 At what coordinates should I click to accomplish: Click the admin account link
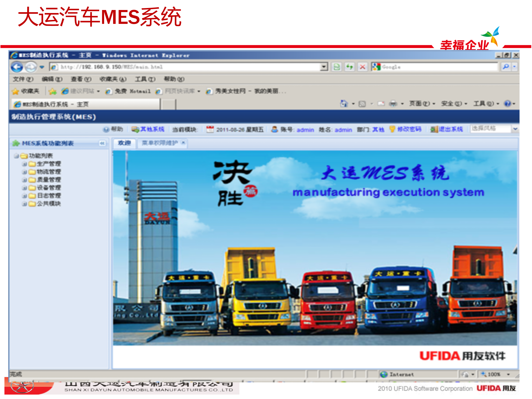[x=305, y=130]
